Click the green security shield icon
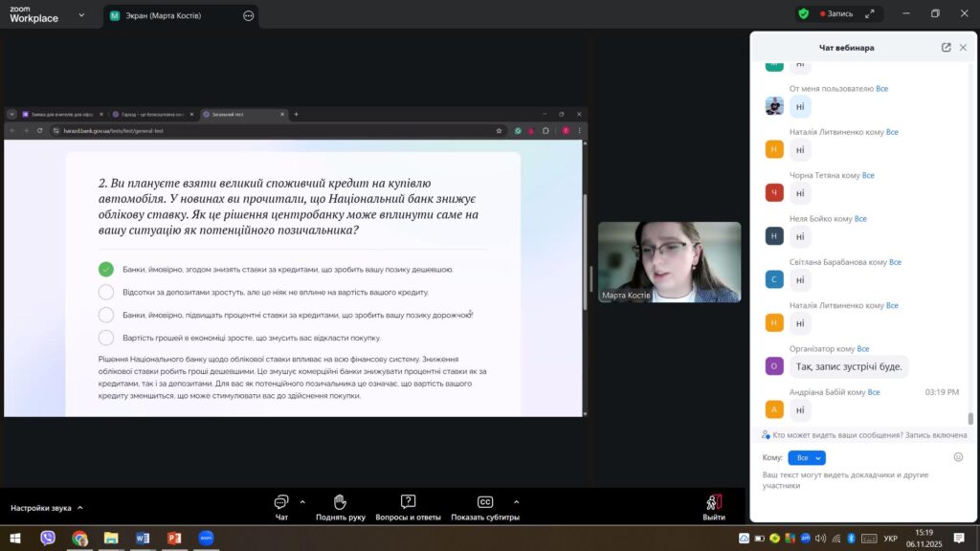 point(803,14)
